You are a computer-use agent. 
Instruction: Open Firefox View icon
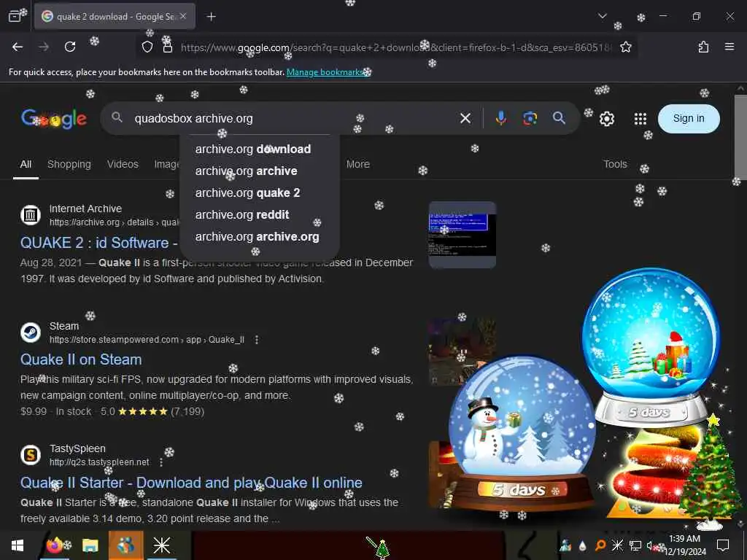(15, 16)
